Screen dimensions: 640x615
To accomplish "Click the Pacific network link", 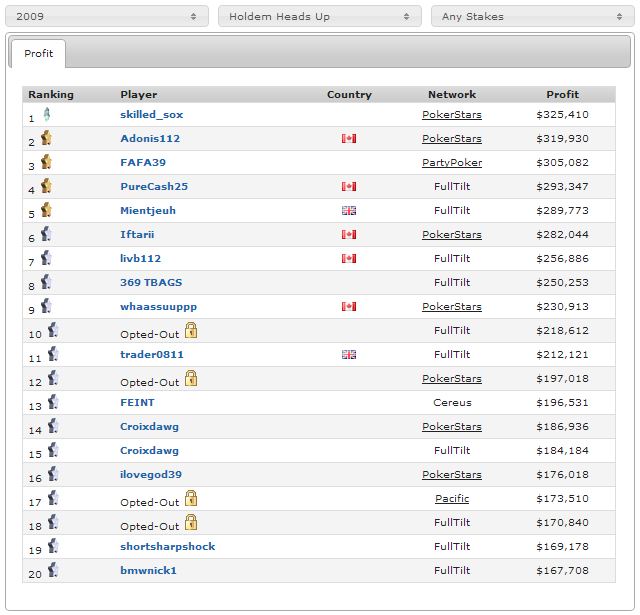I will pos(452,499).
